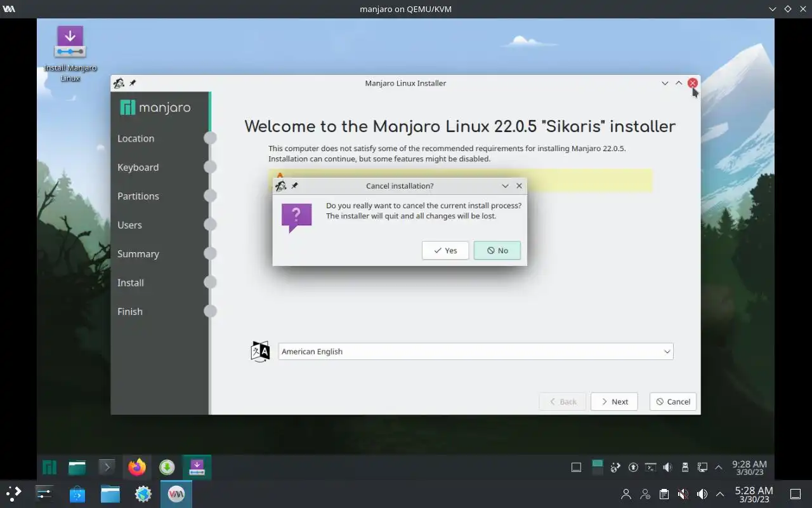
Task: Click the Manjaro Linux Installer titlebar app icon
Action: tap(119, 83)
